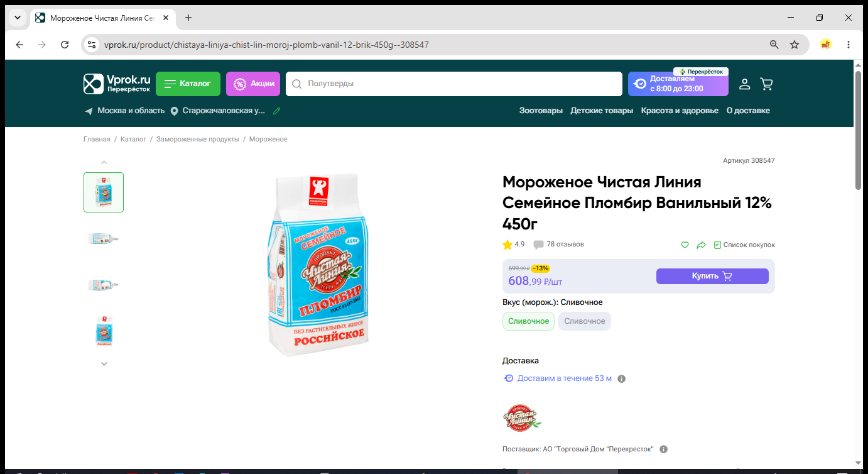Click the page vertical scrollbar
This screenshot has height=474, width=868.
click(859, 130)
